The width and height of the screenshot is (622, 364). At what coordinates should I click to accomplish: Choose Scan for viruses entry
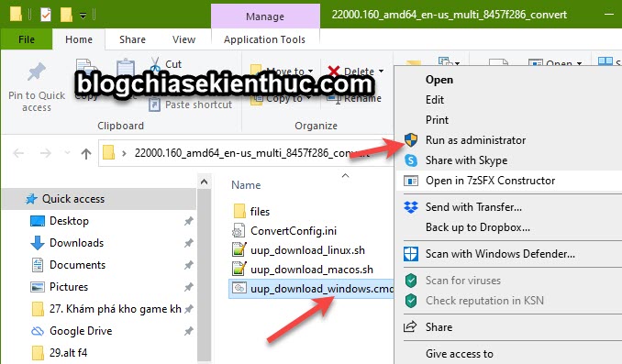point(463,281)
